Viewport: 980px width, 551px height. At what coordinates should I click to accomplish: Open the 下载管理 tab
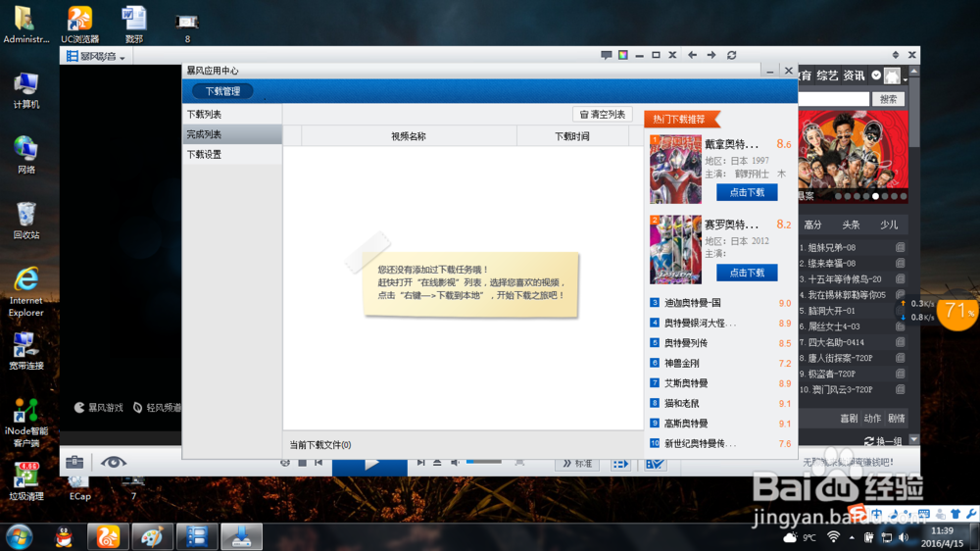pyautogui.click(x=223, y=91)
